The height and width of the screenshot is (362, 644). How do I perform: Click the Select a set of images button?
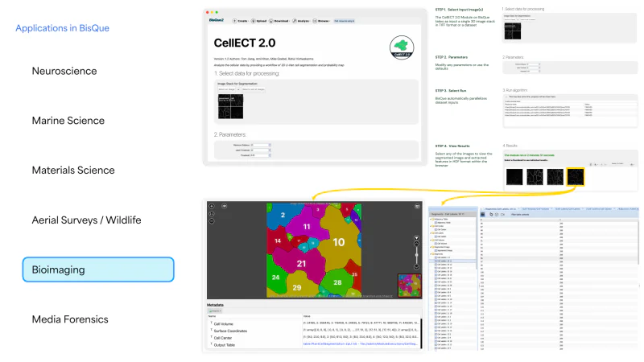tap(253, 89)
